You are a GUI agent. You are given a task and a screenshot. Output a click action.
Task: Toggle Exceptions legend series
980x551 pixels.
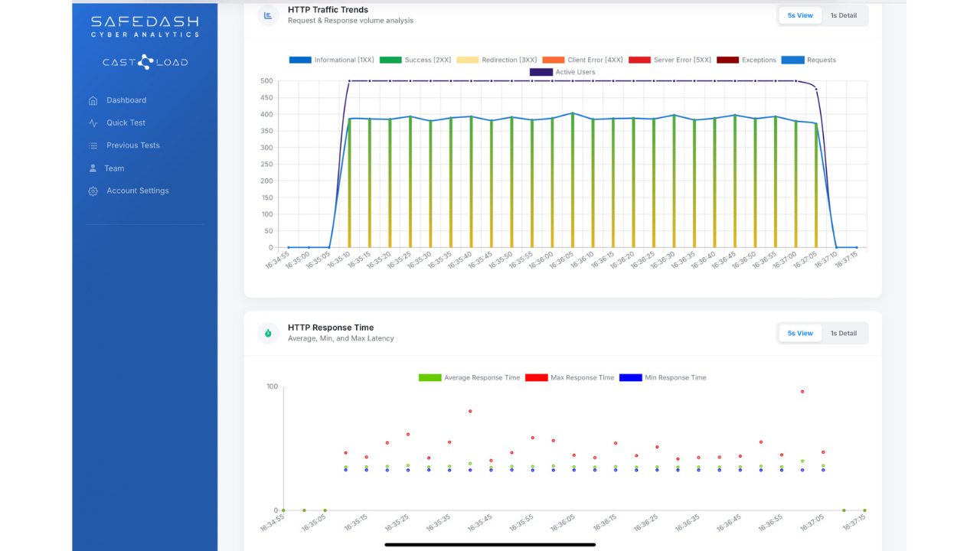746,60
